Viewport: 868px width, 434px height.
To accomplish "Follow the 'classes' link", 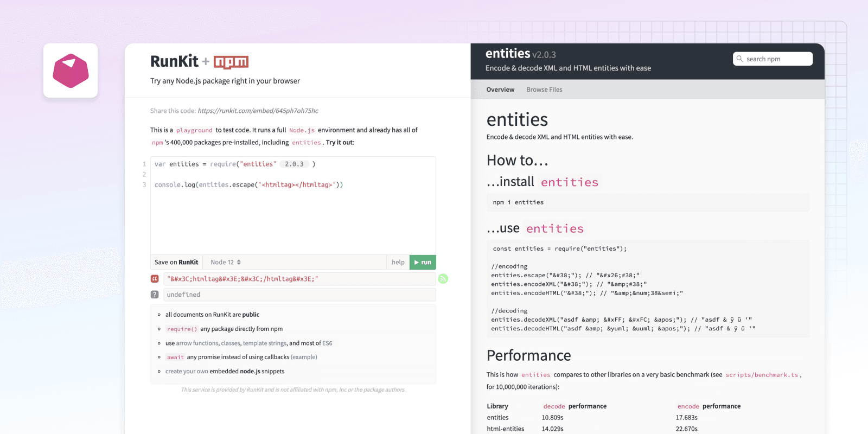I will [x=231, y=343].
